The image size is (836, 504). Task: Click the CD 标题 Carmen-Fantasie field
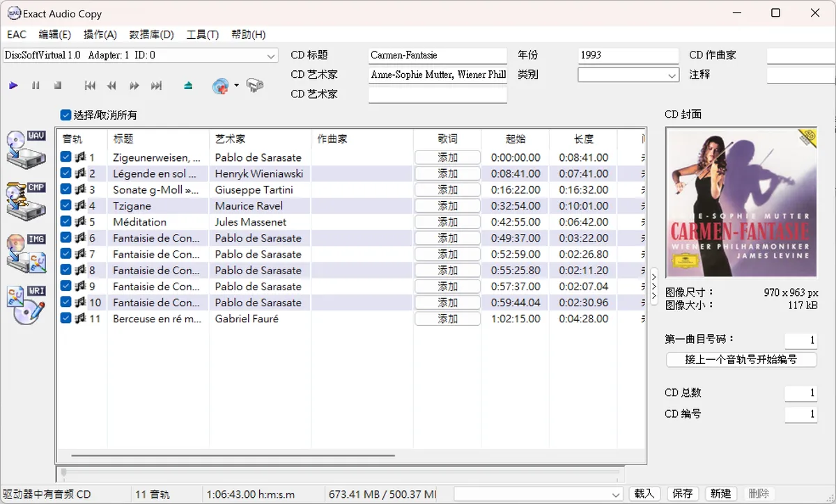click(438, 55)
